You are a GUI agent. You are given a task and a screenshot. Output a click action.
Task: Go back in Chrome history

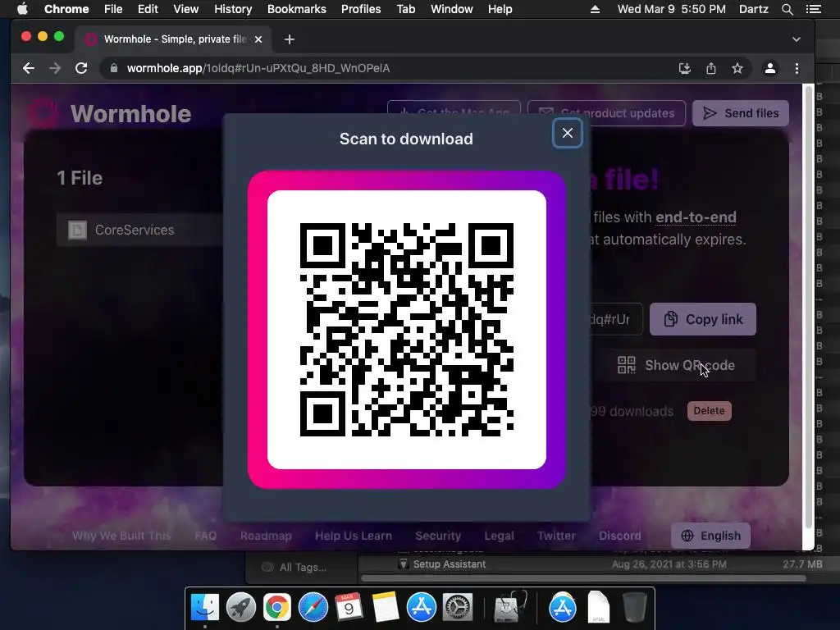pos(29,68)
